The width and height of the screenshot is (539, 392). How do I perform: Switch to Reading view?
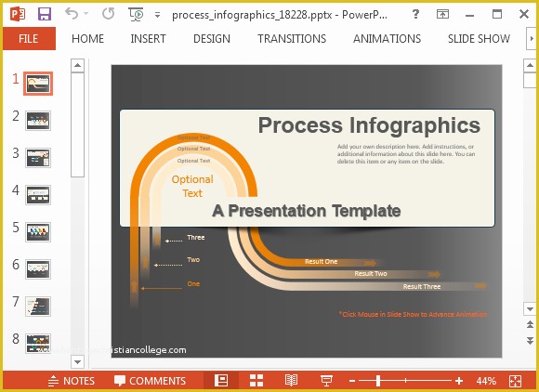(x=291, y=381)
